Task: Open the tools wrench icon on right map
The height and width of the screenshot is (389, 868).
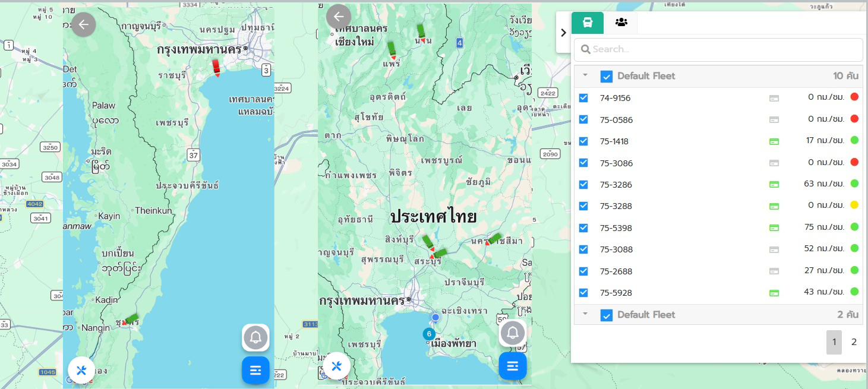Action: click(336, 366)
